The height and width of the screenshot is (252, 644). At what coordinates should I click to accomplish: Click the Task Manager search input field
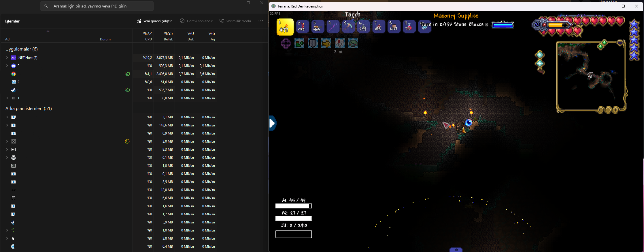point(97,6)
